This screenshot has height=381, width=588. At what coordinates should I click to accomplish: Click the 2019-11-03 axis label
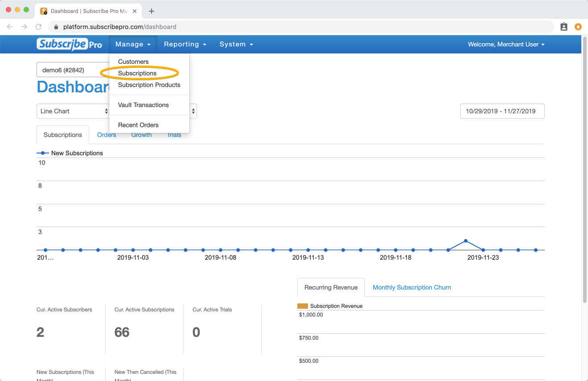click(x=133, y=257)
